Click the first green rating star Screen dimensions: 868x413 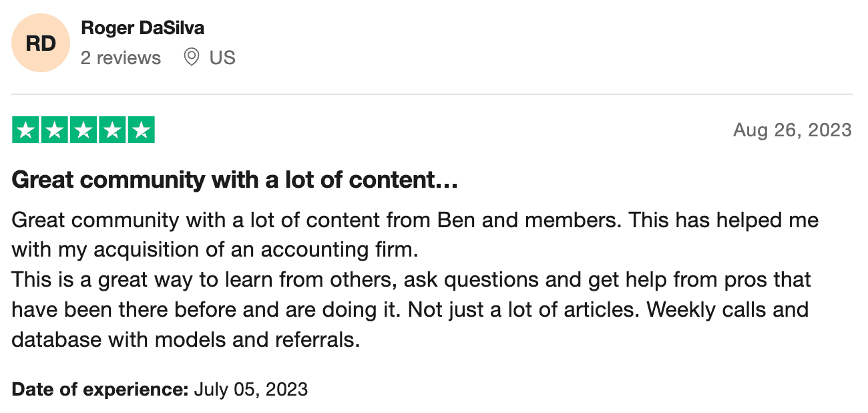pyautogui.click(x=26, y=130)
